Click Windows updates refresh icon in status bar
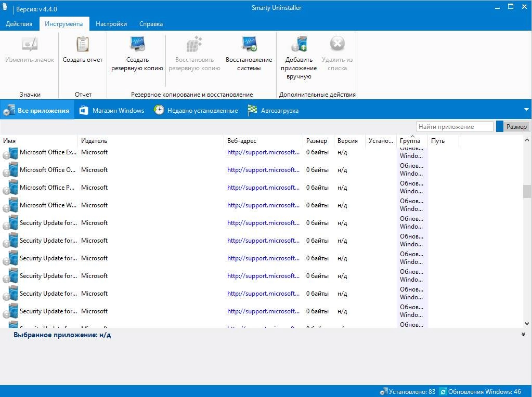The height and width of the screenshot is (397, 532). (443, 392)
